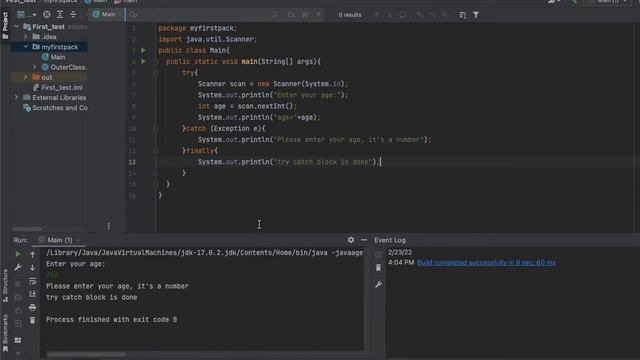Click line number 13 in the gutter
The width and height of the screenshot is (640, 360).
point(132,162)
